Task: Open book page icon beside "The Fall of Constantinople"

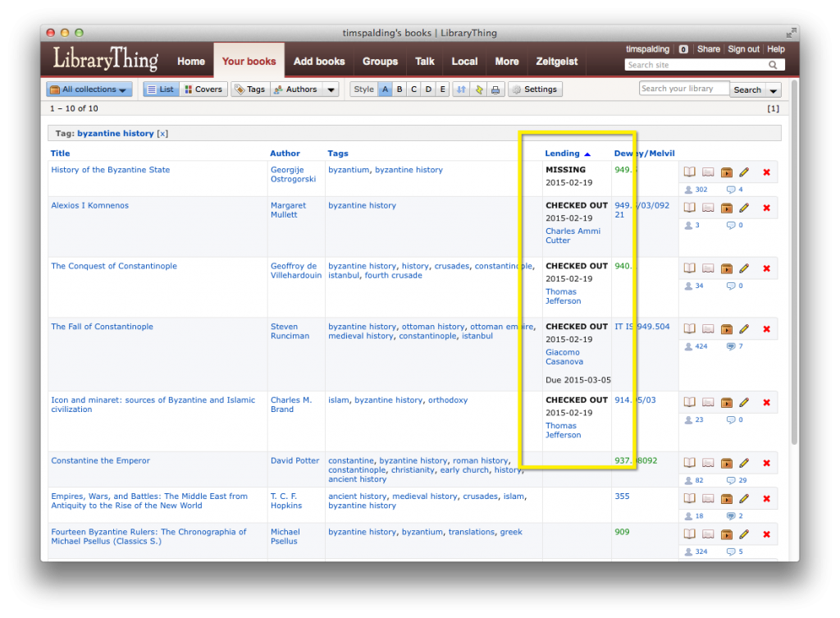Action: (x=689, y=328)
